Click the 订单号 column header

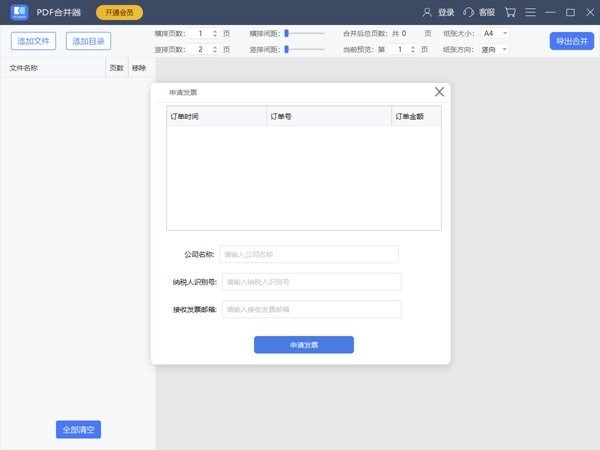click(x=329, y=116)
